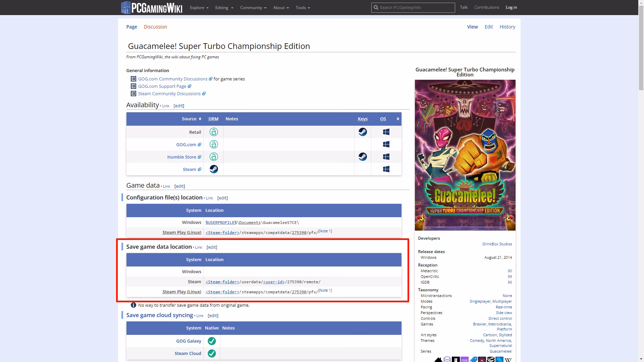Open the Explore dropdown menu
The image size is (644, 362).
click(199, 7)
